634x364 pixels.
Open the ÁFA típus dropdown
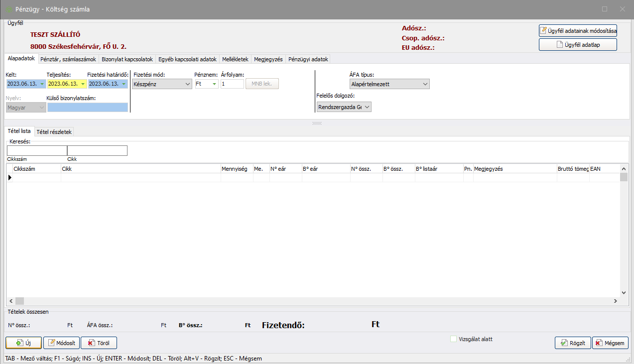pos(425,84)
